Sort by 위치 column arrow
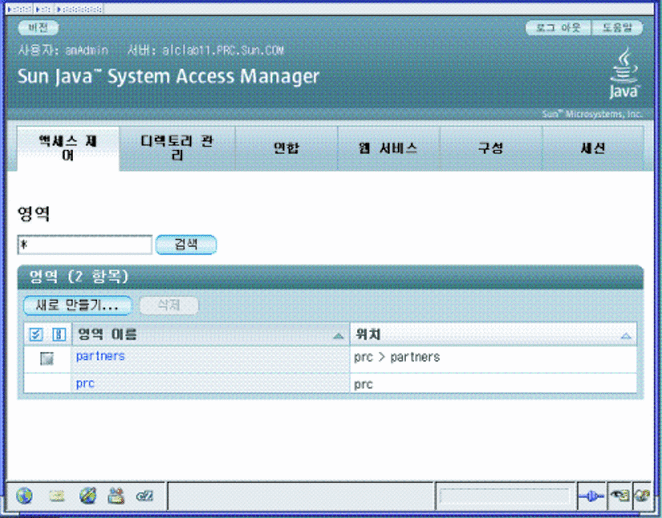Screen dimensions: 662x518 point(626,336)
